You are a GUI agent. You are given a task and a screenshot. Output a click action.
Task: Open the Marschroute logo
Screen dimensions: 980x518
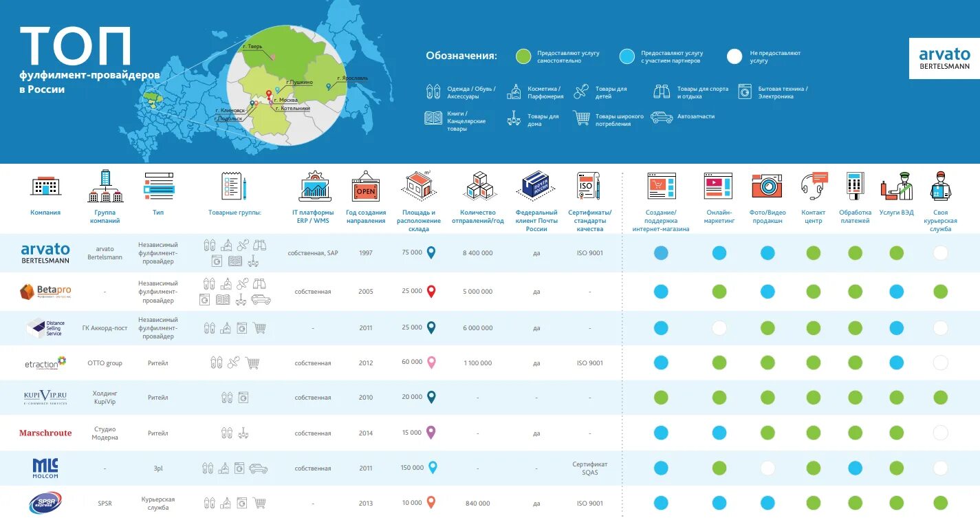click(x=45, y=433)
